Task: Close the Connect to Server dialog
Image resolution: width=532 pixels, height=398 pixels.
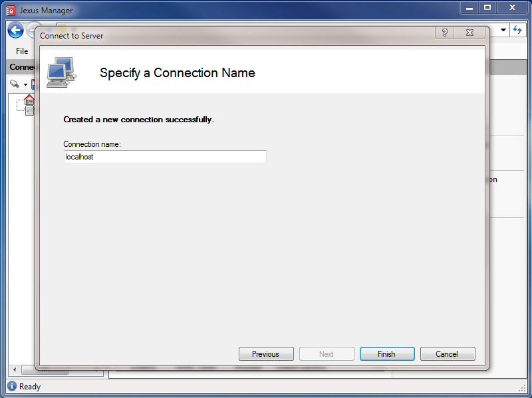Action: click(x=469, y=31)
